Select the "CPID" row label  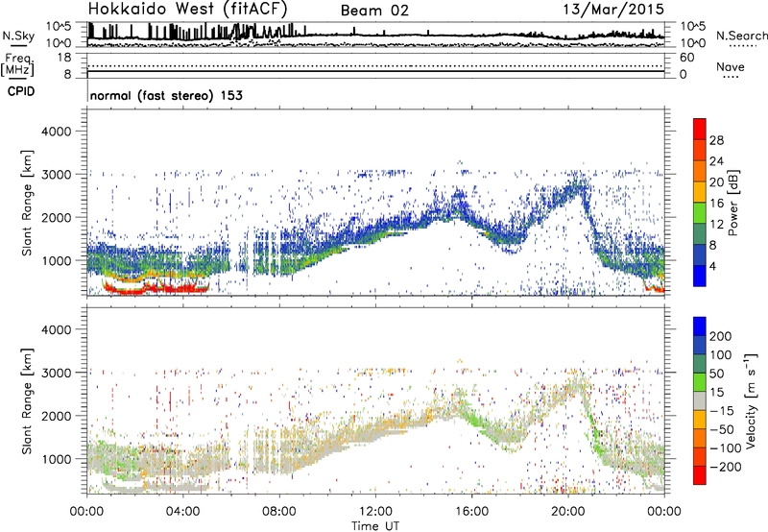point(21,91)
